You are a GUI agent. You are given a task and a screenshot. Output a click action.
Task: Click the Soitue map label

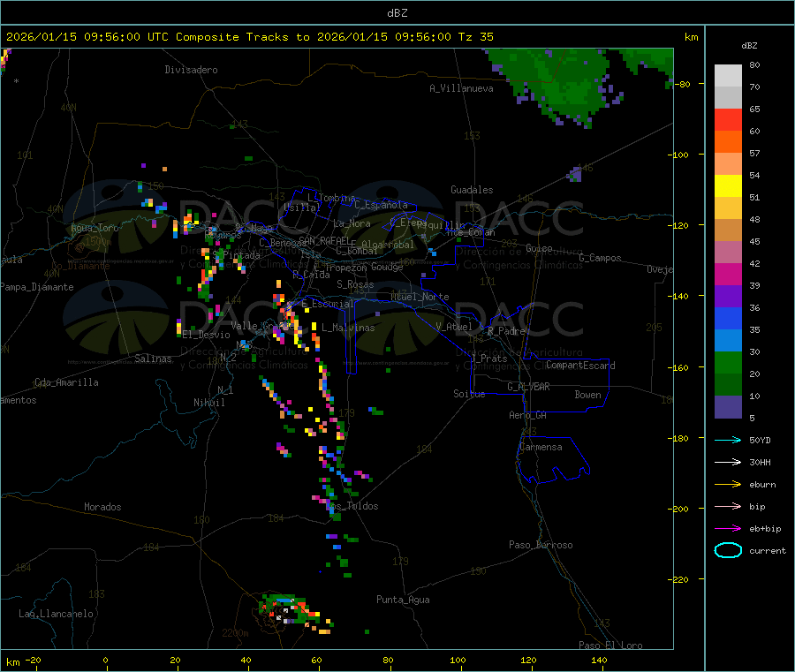click(x=469, y=394)
